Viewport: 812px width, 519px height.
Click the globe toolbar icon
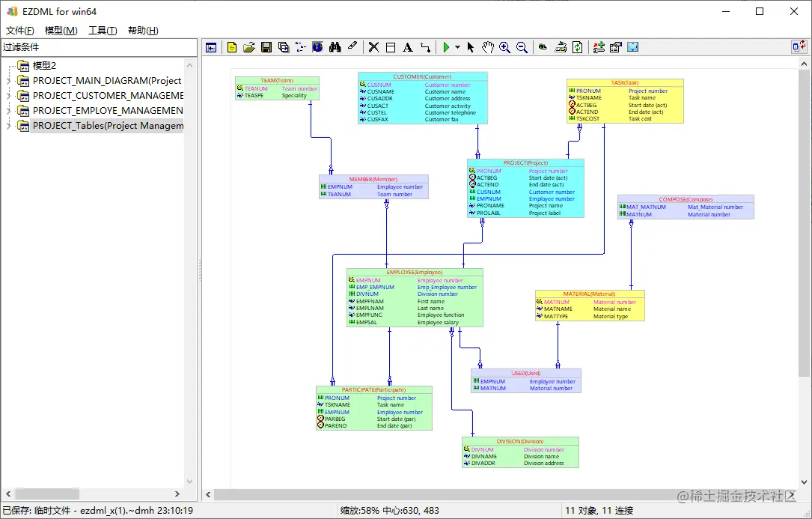(x=317, y=48)
